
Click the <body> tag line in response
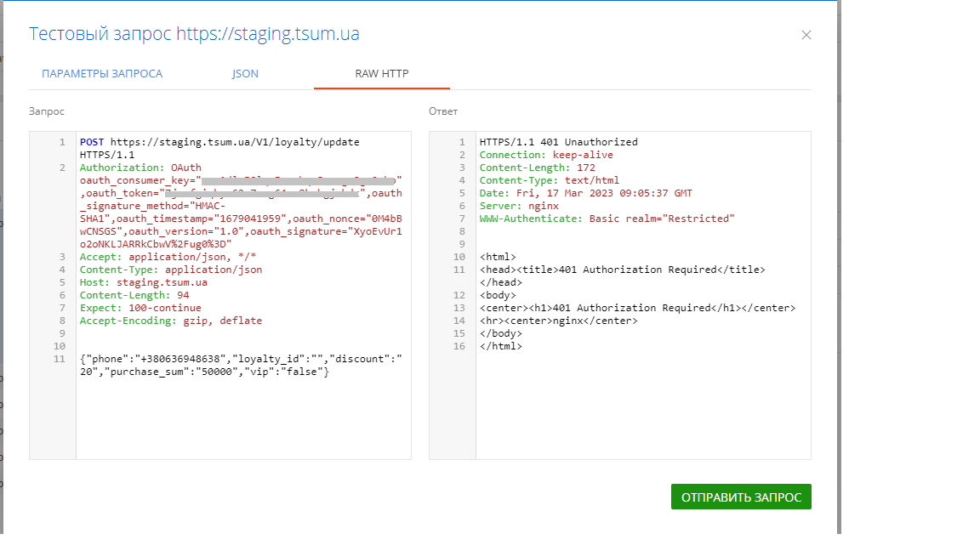(x=499, y=296)
